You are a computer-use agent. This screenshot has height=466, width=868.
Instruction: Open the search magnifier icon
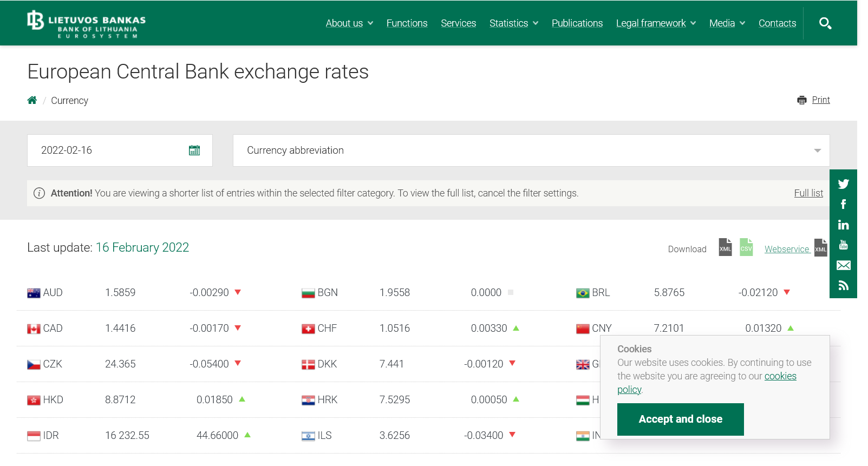tap(825, 23)
